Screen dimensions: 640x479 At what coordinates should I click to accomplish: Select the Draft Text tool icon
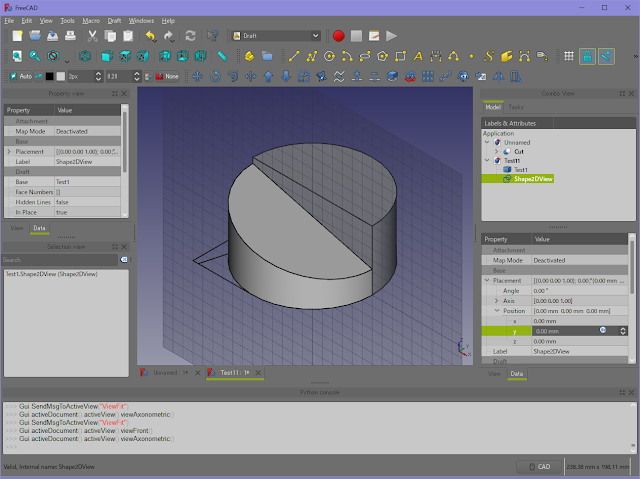pyautogui.click(x=419, y=56)
